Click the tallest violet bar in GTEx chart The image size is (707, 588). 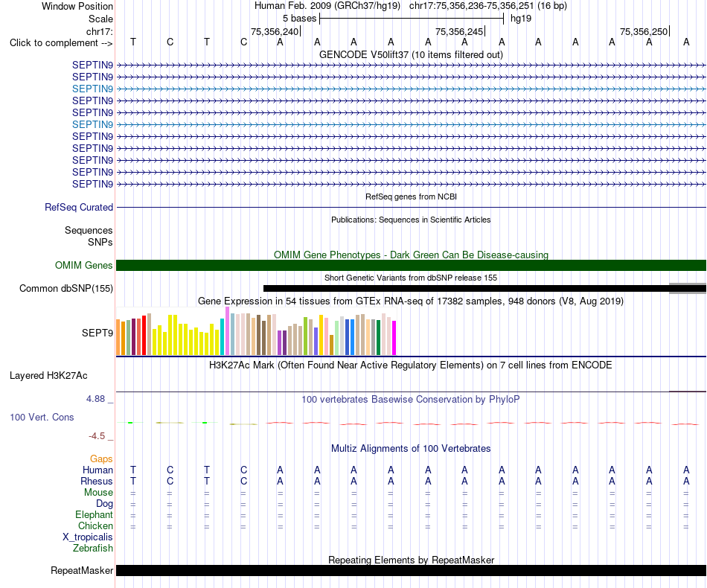pos(227,331)
